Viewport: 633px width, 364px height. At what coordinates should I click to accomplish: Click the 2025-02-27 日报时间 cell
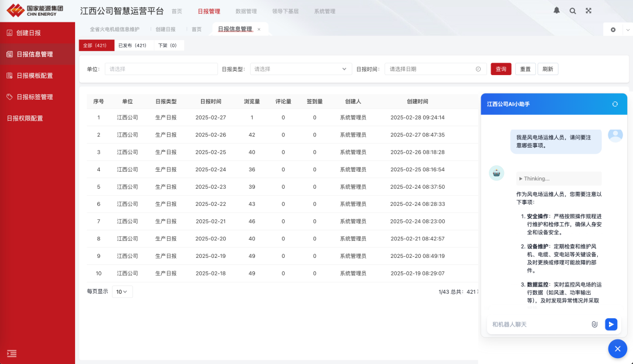pyautogui.click(x=211, y=117)
